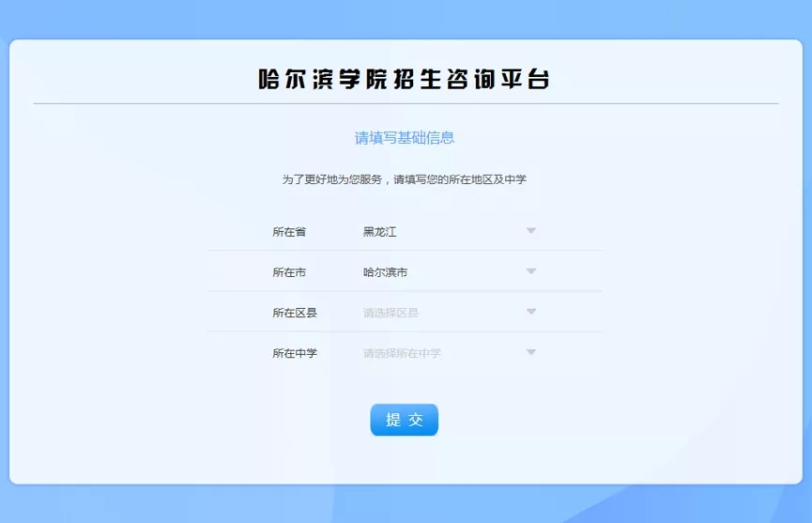Select the 哈尔滨市 city value
The height and width of the screenshot is (523, 812).
pyautogui.click(x=385, y=272)
